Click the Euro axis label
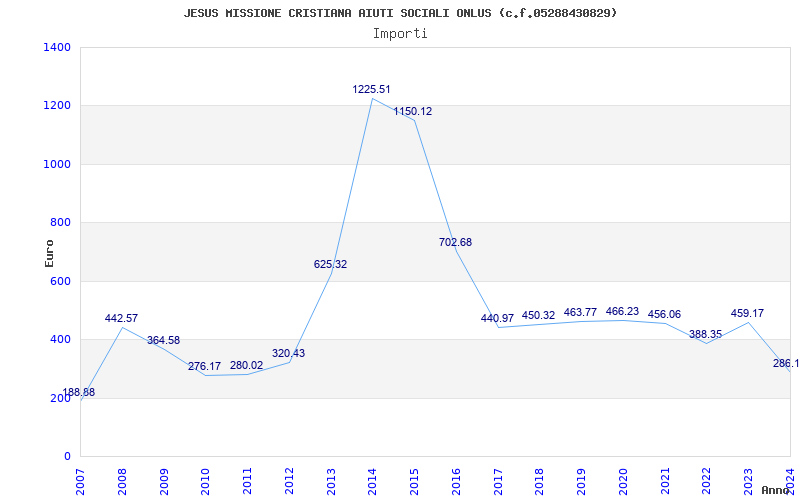The image size is (800, 500). pos(49,253)
